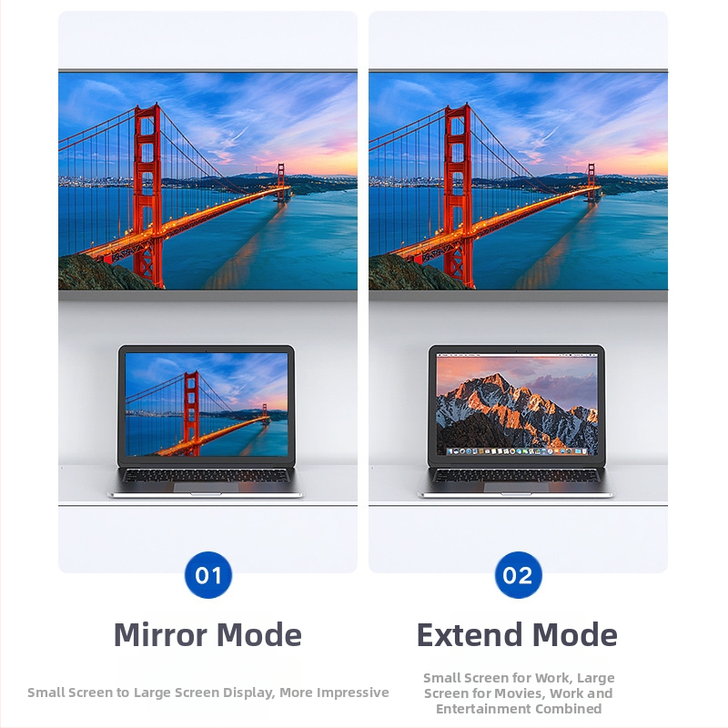Click the right laptop's keyboard

click(516, 475)
